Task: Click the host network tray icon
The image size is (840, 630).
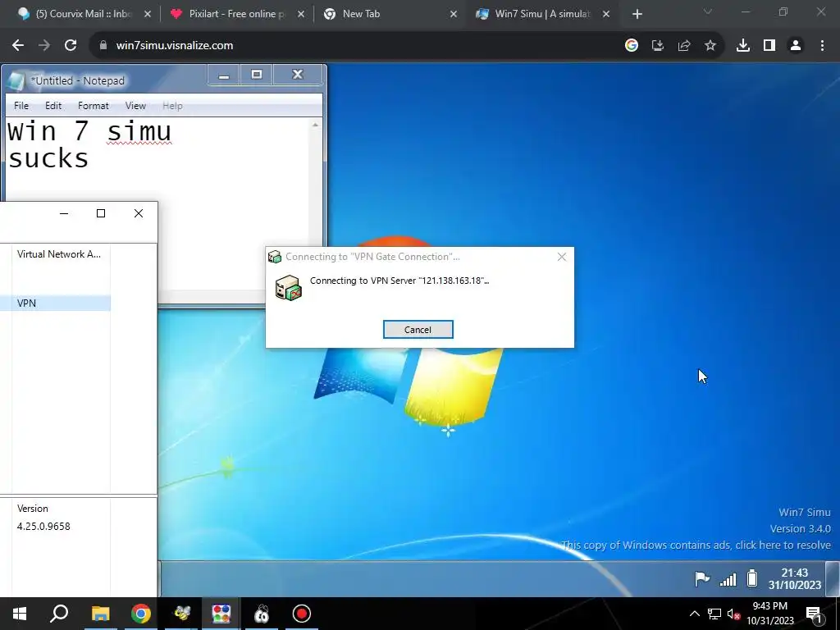Action: coord(714,614)
